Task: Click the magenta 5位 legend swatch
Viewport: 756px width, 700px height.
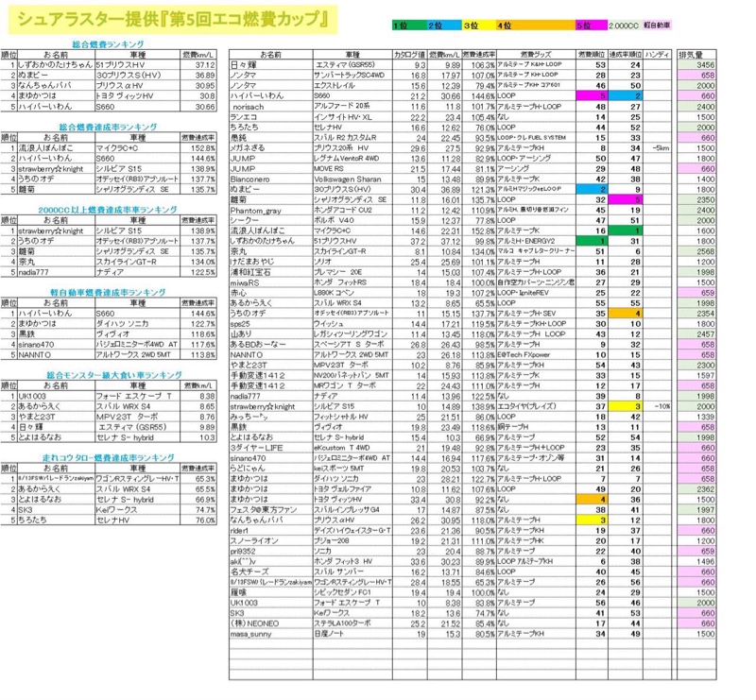Action: [x=592, y=26]
